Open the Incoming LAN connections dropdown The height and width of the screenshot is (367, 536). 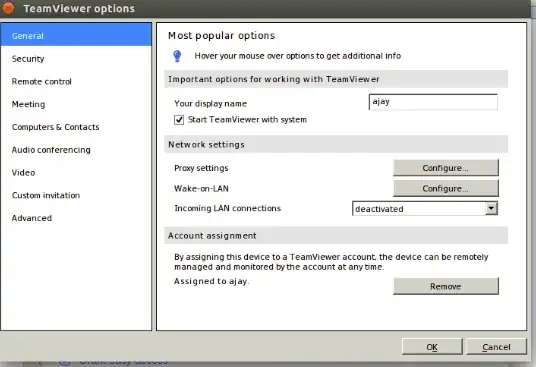pos(425,208)
